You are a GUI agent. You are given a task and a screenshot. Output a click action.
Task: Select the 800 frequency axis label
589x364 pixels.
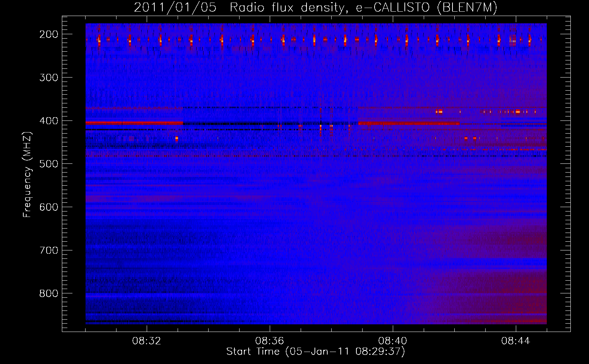tap(49, 293)
